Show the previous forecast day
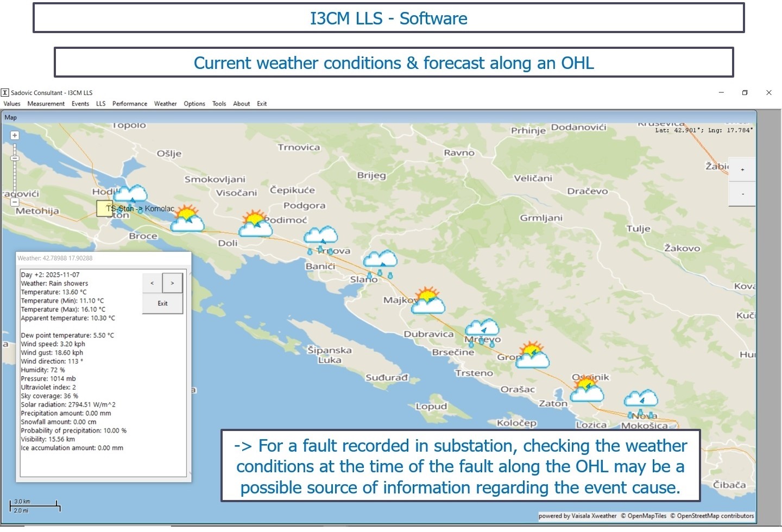The width and height of the screenshot is (782, 532). tap(152, 283)
